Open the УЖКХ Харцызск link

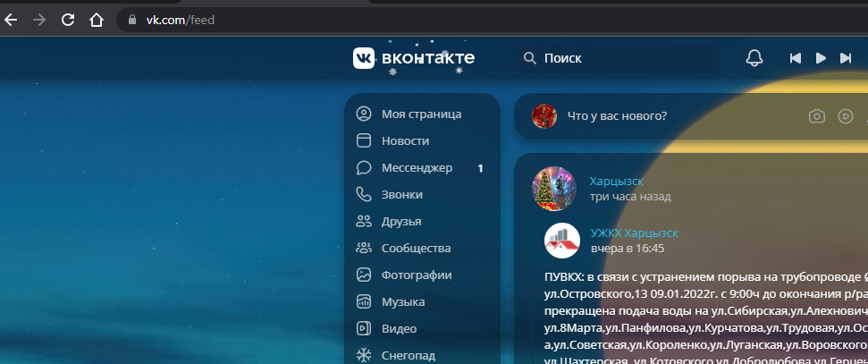pos(635,233)
